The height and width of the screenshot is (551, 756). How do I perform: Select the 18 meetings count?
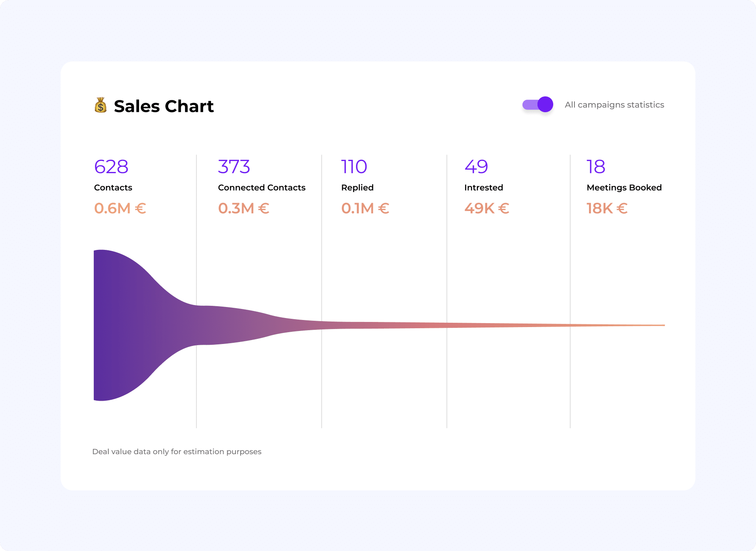[596, 167]
